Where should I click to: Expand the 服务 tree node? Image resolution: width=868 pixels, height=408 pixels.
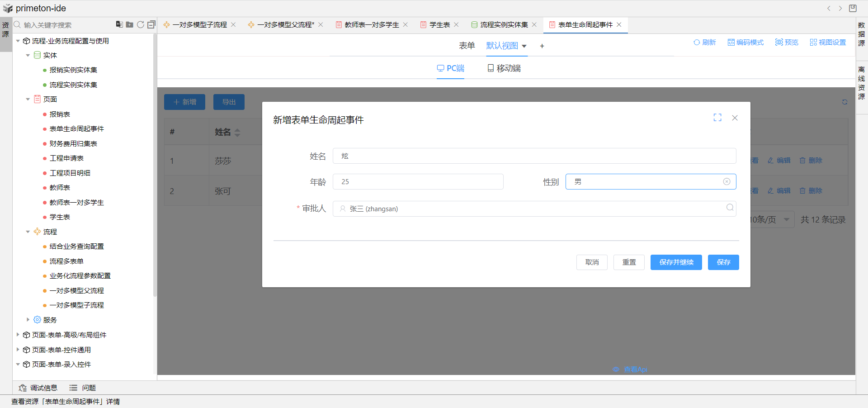coord(28,320)
